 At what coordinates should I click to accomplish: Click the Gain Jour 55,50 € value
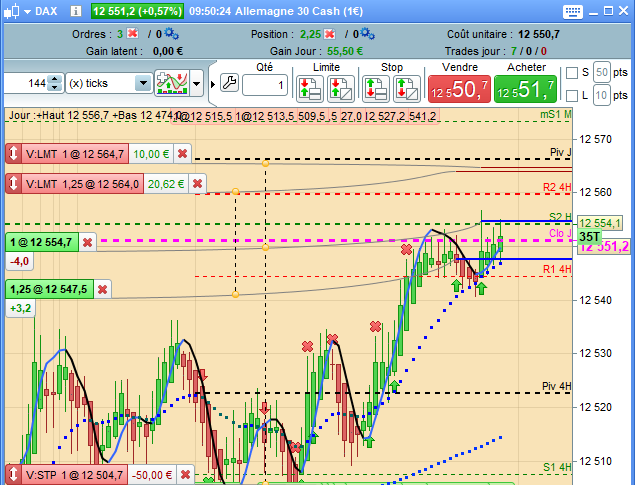345,51
